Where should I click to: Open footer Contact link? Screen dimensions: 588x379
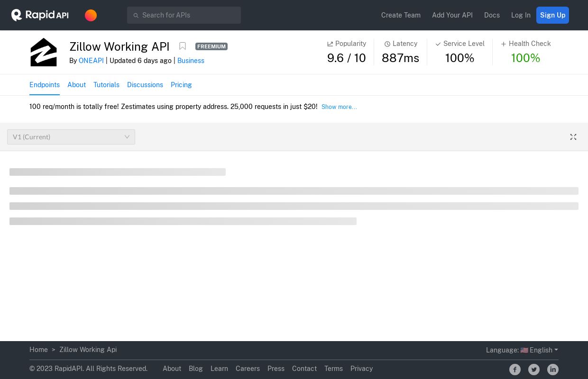[304, 369]
